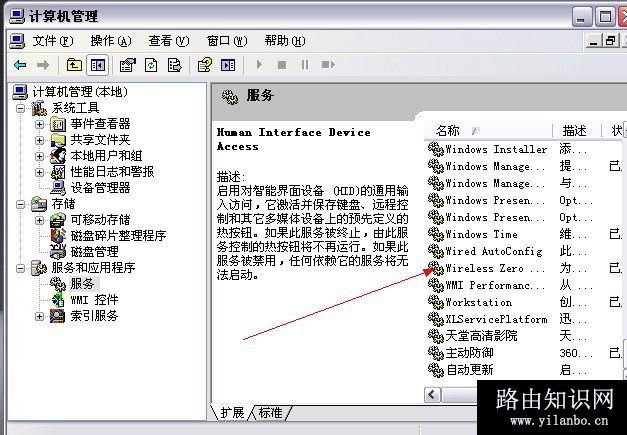
Task: Expand the 共享文件夹 node
Action: [x=39, y=140]
